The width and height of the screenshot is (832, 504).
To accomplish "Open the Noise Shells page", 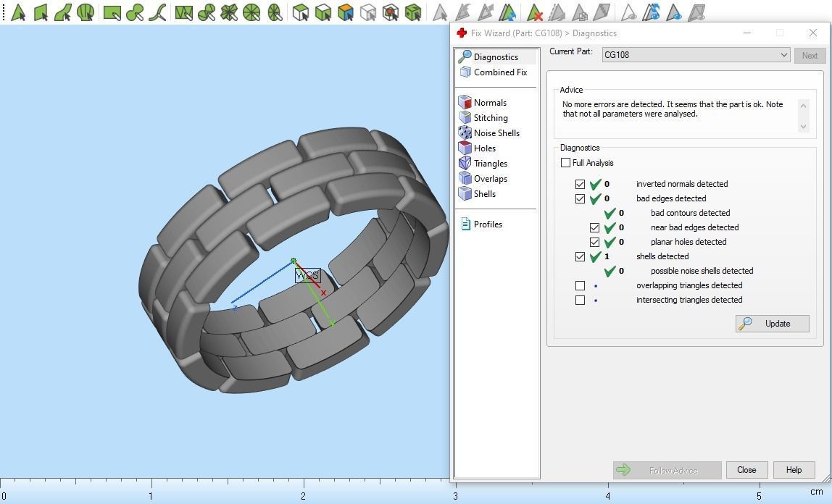I will pyautogui.click(x=489, y=133).
